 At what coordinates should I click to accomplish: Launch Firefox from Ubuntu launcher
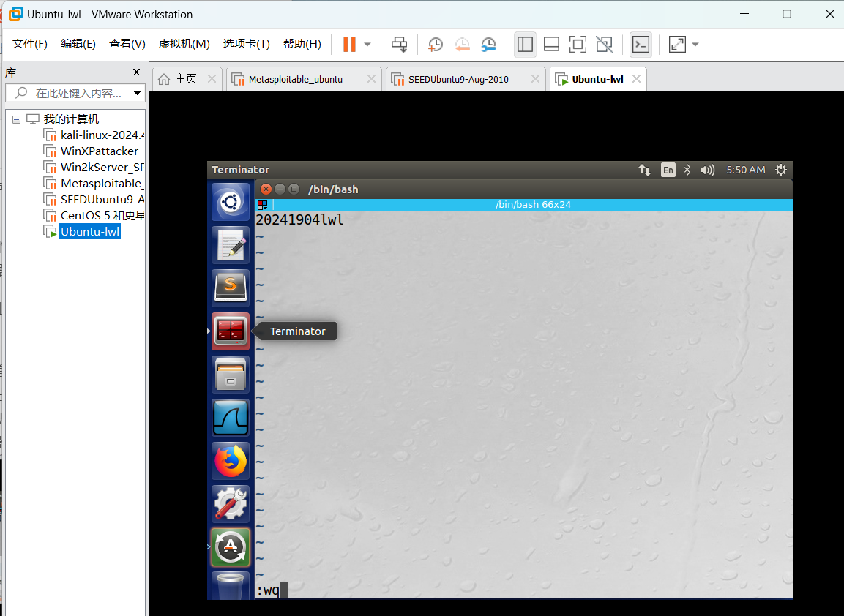[x=231, y=461]
